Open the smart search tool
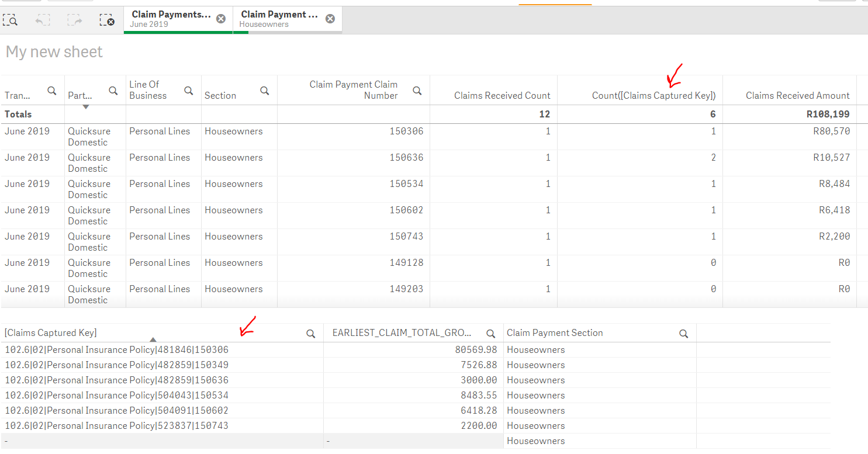 click(x=11, y=19)
